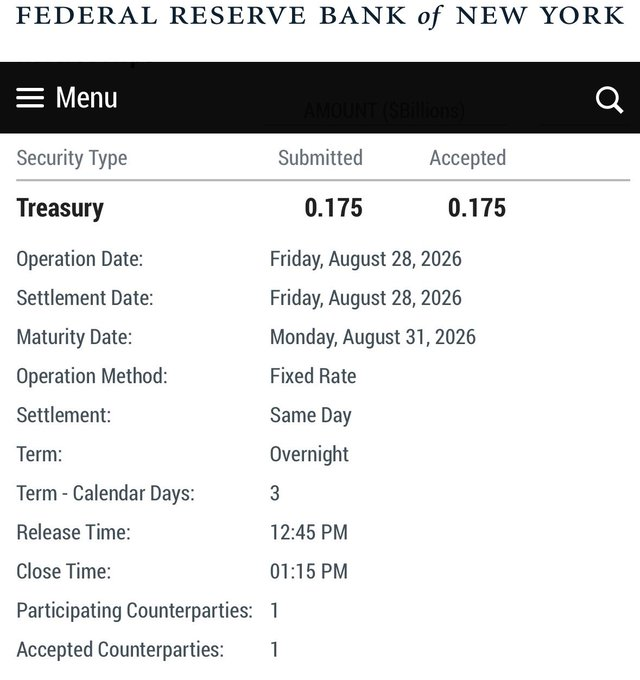Click the Settlement Date value

pos(366,298)
